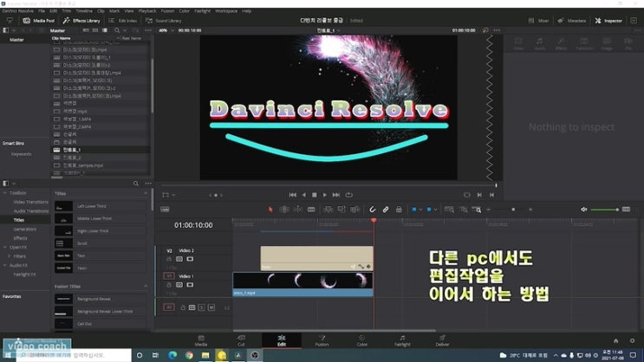Viewport: 644px width, 362px height.
Task: Click the Replace Clip icon
Action: (x=355, y=210)
